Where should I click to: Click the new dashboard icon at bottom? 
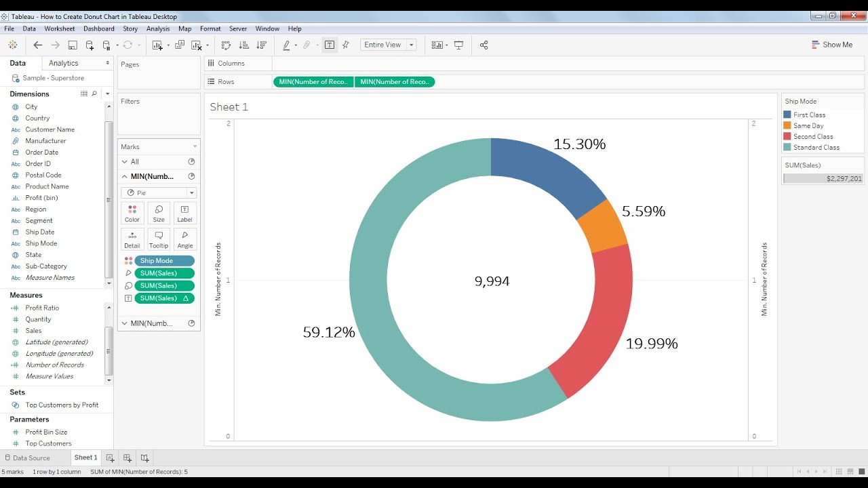[x=127, y=458]
